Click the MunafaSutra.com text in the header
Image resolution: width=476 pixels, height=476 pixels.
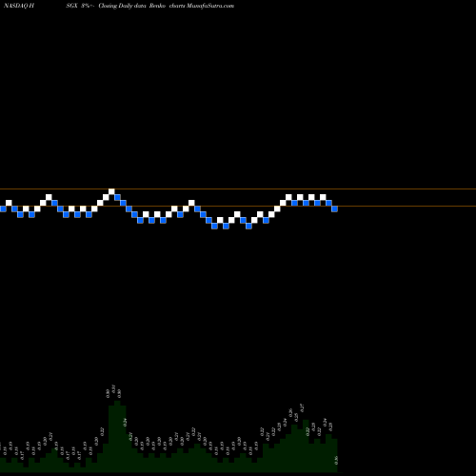[210, 6]
